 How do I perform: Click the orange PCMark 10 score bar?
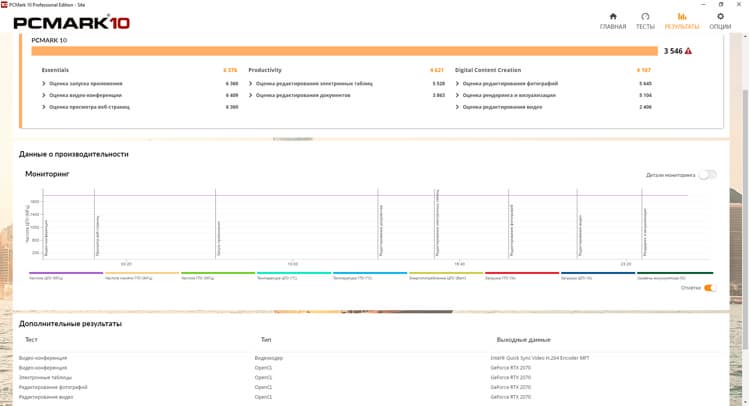(x=344, y=51)
